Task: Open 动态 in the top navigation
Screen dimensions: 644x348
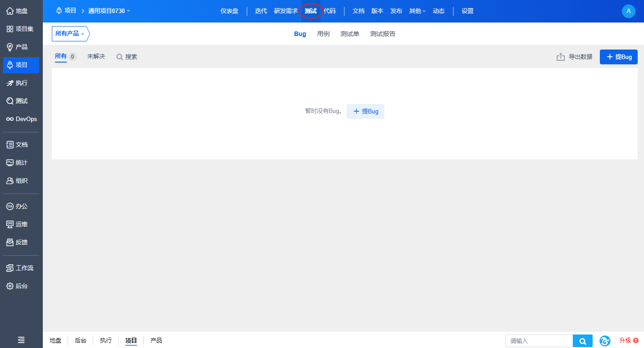Action: (438, 11)
